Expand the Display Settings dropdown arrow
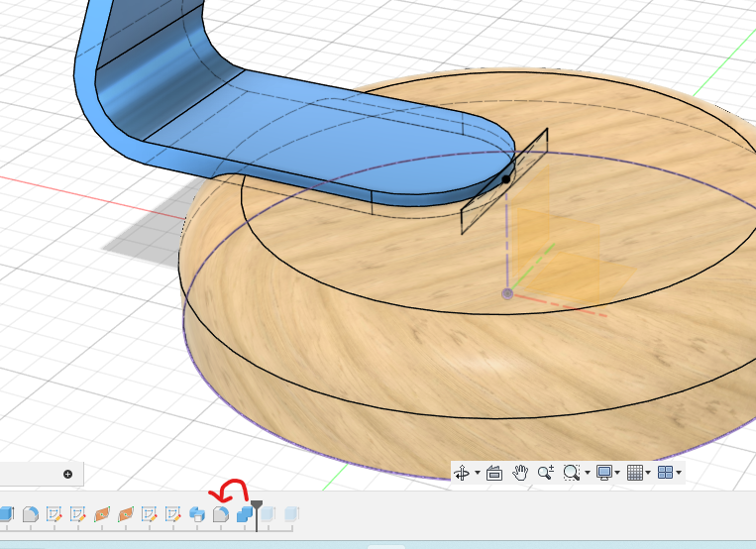756x549 pixels. pyautogui.click(x=618, y=474)
